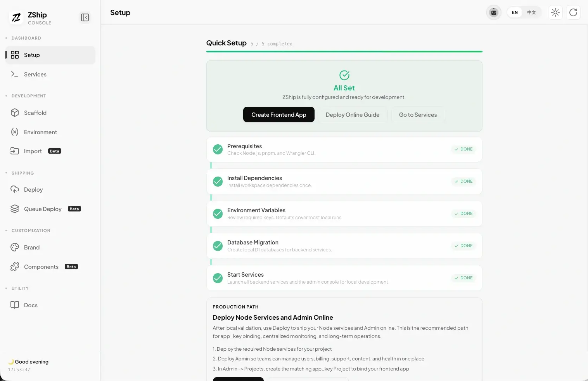Click the Beta badge beside Components
The width and height of the screenshot is (588, 381).
click(x=71, y=267)
